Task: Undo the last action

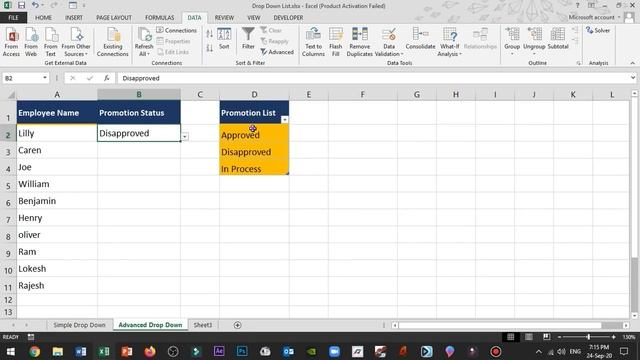Action: [35, 5]
